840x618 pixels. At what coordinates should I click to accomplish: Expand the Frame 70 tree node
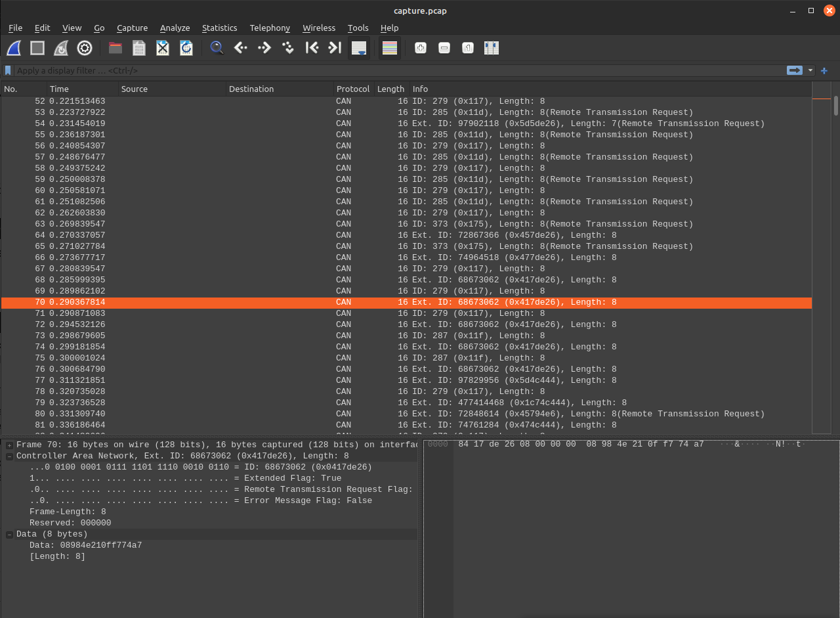(x=10, y=445)
